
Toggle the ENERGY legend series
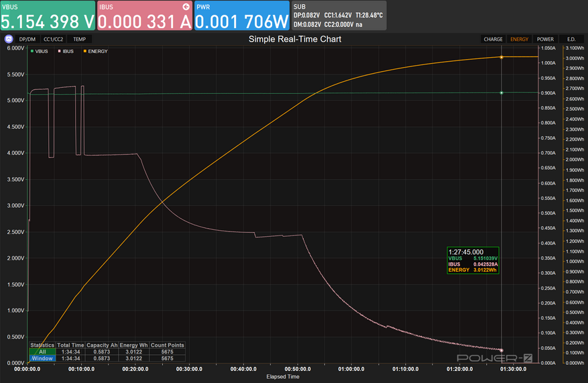pyautogui.click(x=95, y=52)
